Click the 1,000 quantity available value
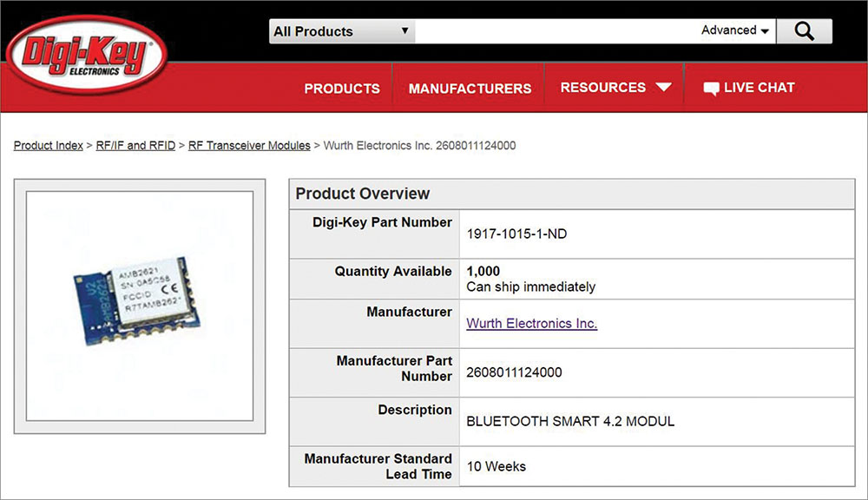868x500 pixels. pyautogui.click(x=483, y=272)
